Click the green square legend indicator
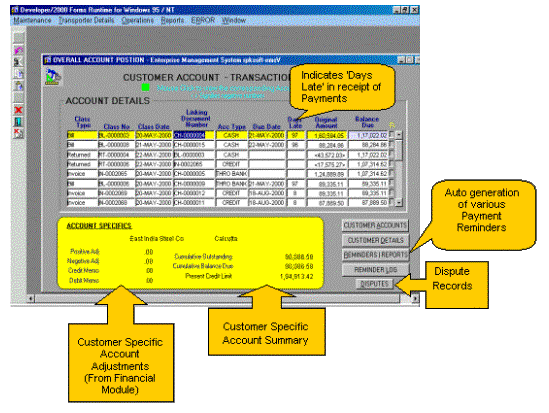 (145, 87)
